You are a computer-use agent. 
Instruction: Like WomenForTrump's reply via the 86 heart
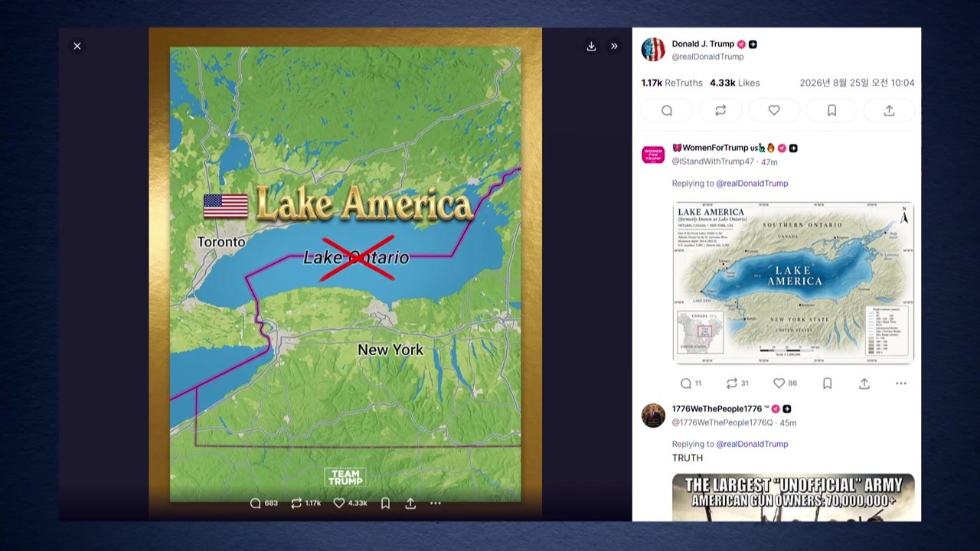point(785,383)
